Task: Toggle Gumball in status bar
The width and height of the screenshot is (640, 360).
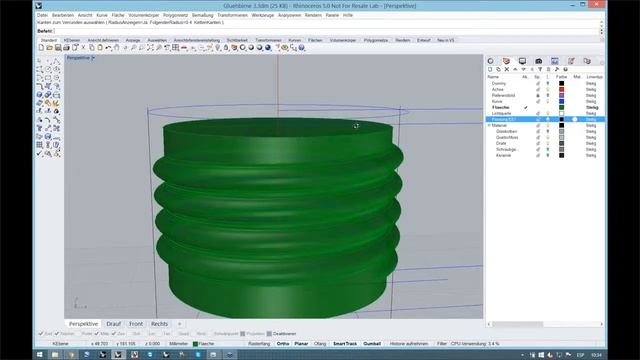Action: [x=372, y=344]
